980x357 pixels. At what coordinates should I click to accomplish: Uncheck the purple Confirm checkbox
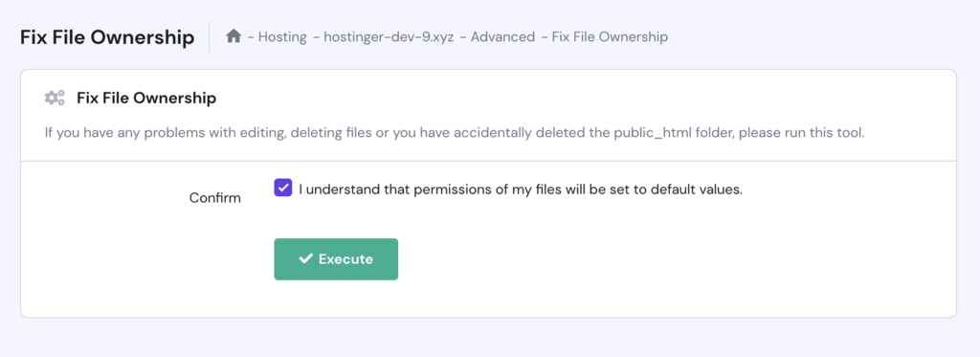[283, 188]
